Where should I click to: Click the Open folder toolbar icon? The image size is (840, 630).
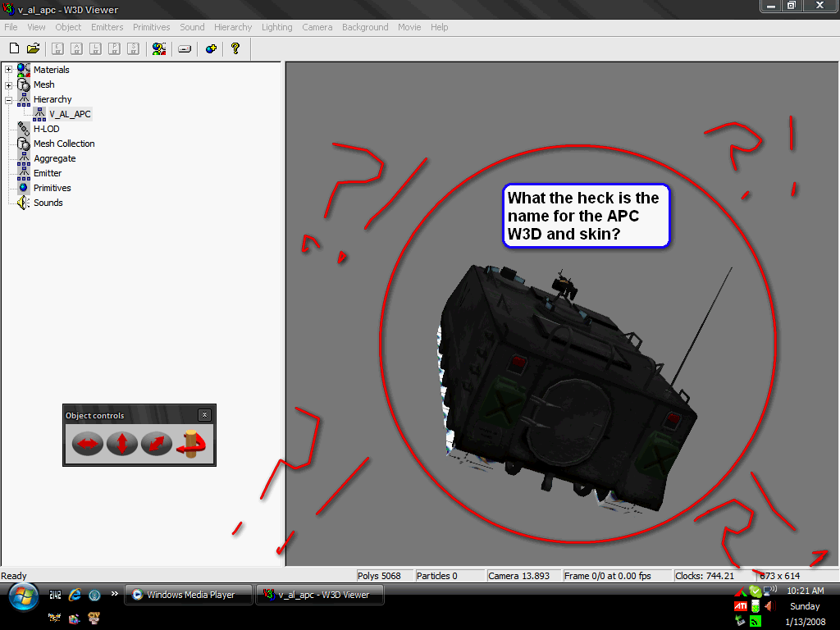(x=34, y=49)
